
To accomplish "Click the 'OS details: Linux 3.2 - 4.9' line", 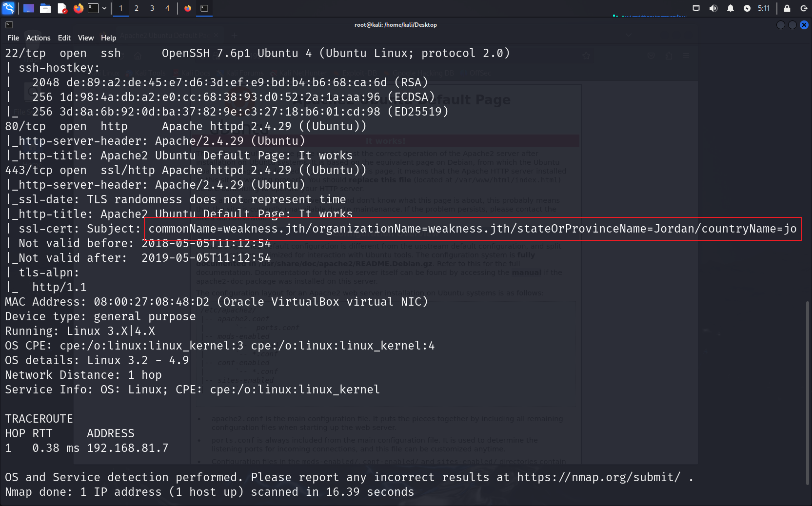I will point(97,360).
